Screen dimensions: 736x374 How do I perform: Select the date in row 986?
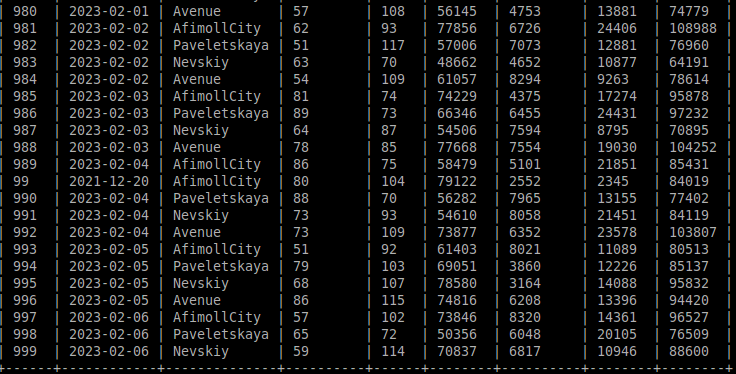[109, 113]
